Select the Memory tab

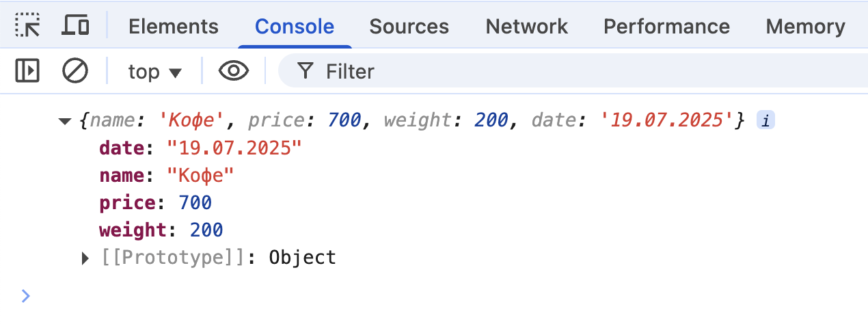coord(805,27)
